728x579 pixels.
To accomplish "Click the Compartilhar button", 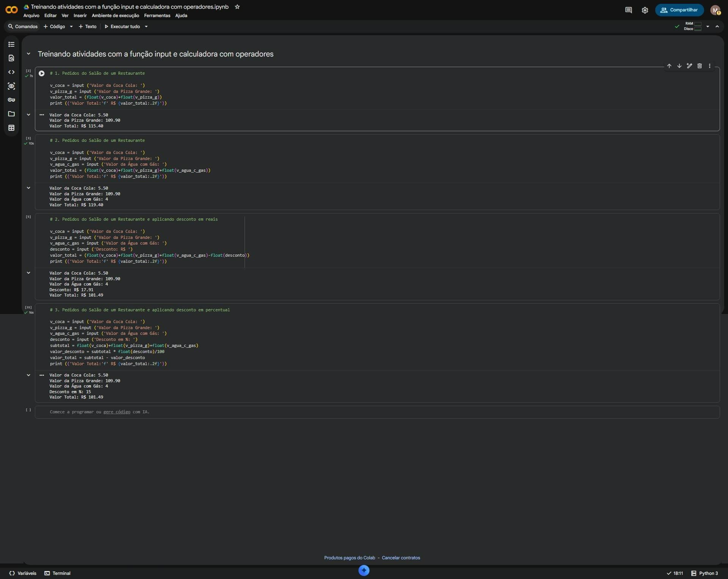I will [679, 10].
